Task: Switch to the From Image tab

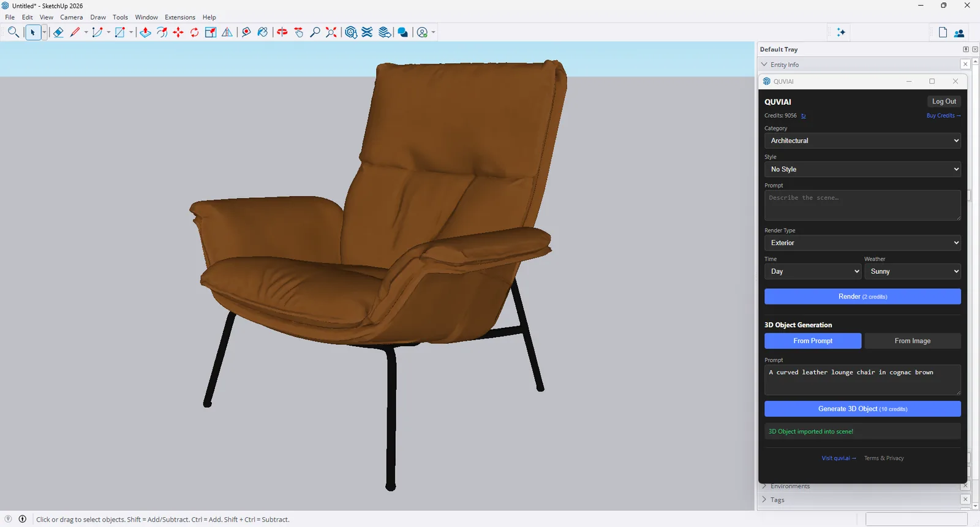Action: coord(913,341)
